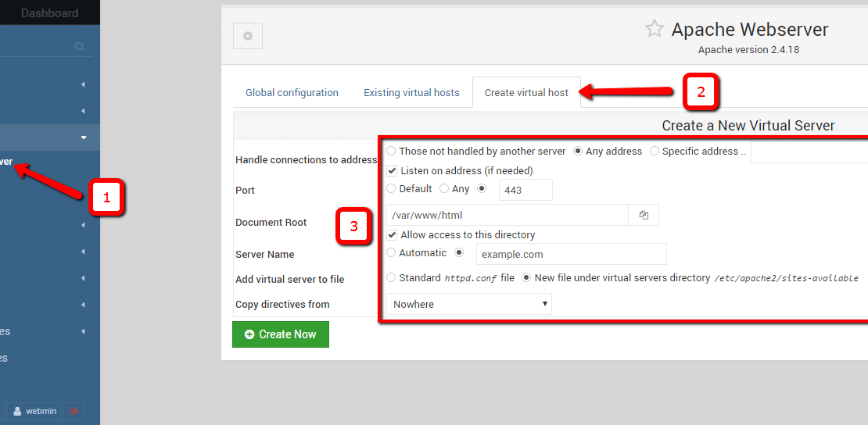
Task: Choose the Any address radio option
Action: coord(578,151)
